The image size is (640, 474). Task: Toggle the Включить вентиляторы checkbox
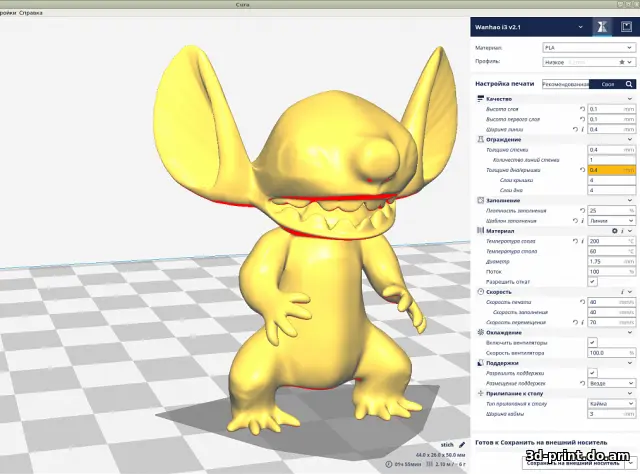[592, 343]
